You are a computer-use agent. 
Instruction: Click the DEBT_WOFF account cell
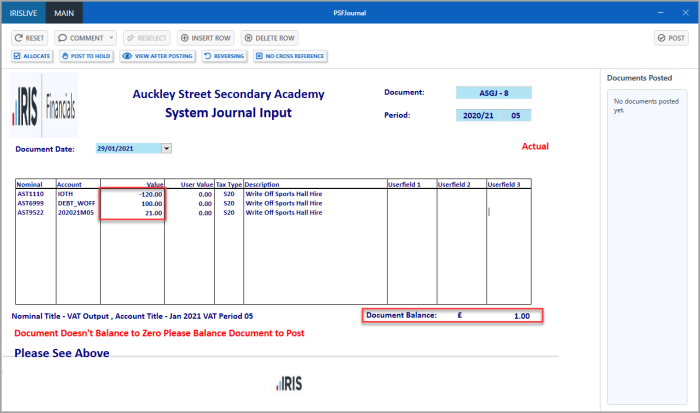[x=78, y=204]
